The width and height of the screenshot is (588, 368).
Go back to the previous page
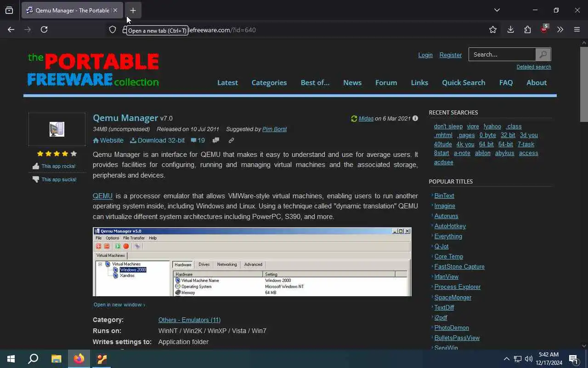point(11,29)
